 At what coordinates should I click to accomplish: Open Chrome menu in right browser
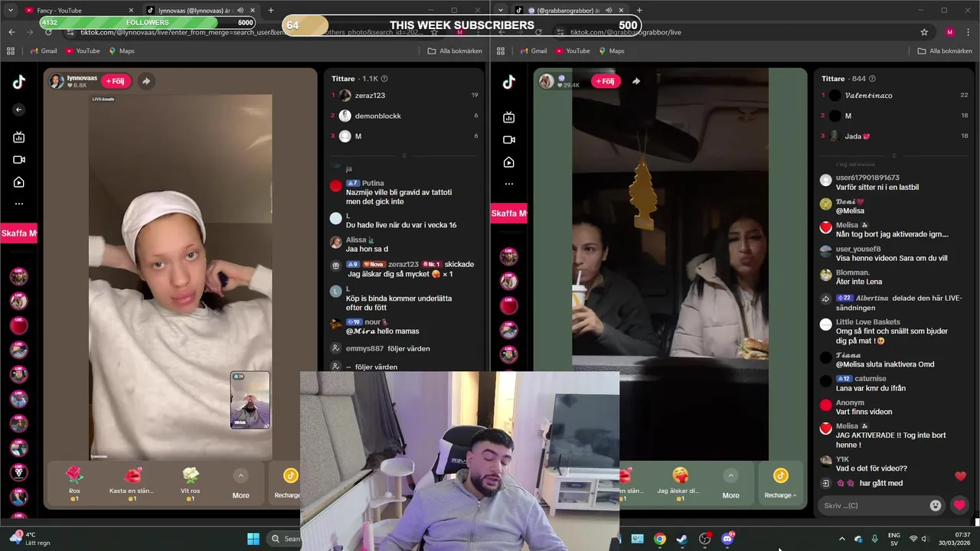pyautogui.click(x=970, y=32)
